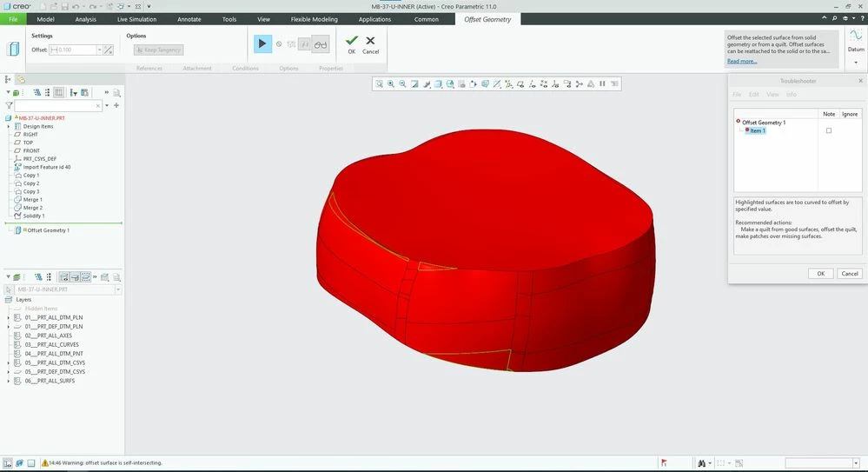Flip the offset direction next to the Offset field
868x472 pixels.
coord(109,50)
